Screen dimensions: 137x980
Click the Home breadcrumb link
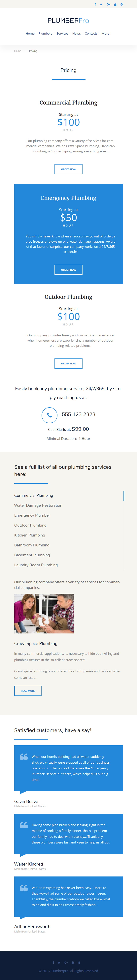[17, 51]
